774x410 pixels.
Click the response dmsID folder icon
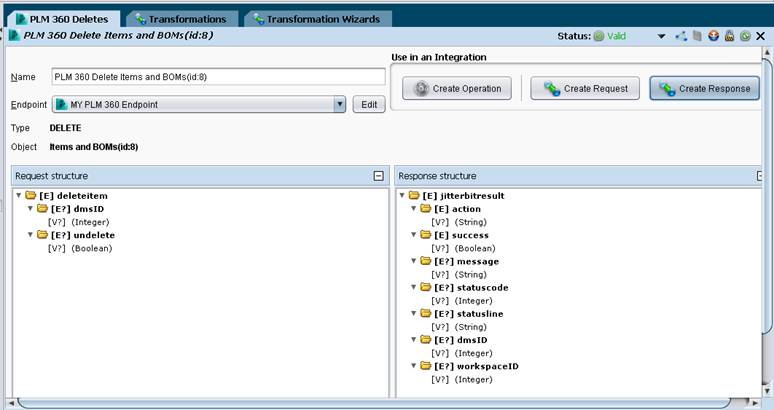[426, 339]
